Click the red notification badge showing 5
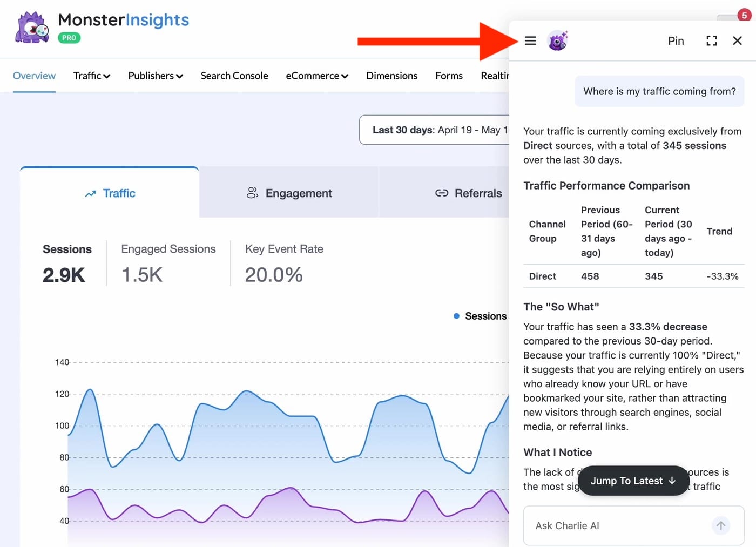The width and height of the screenshot is (756, 547). tap(744, 15)
